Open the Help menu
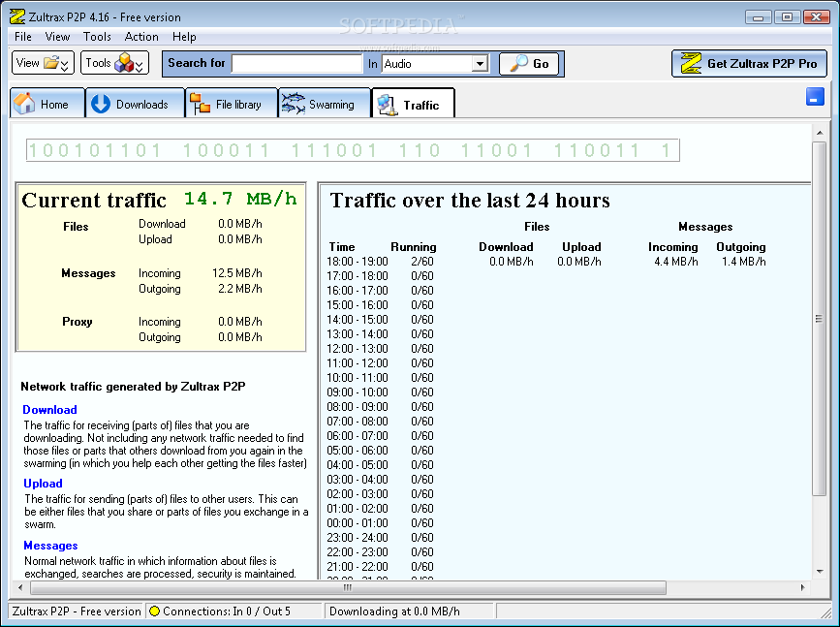This screenshot has height=627, width=840. (x=184, y=37)
